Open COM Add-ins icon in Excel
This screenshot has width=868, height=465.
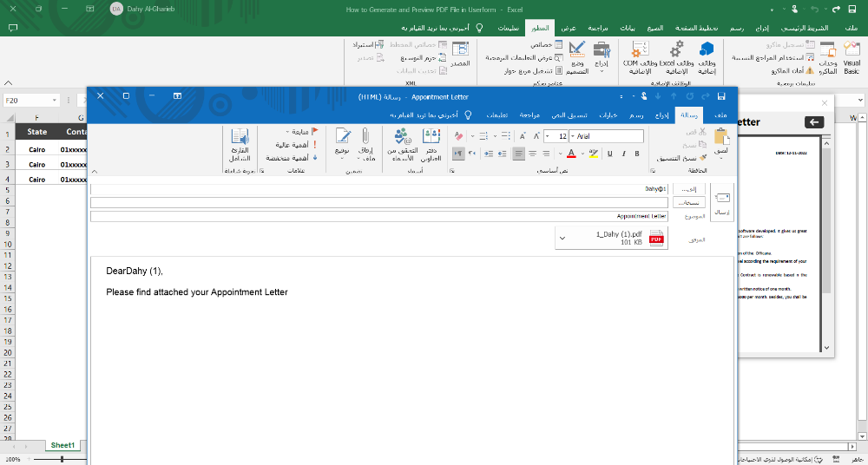pyautogui.click(x=641, y=49)
